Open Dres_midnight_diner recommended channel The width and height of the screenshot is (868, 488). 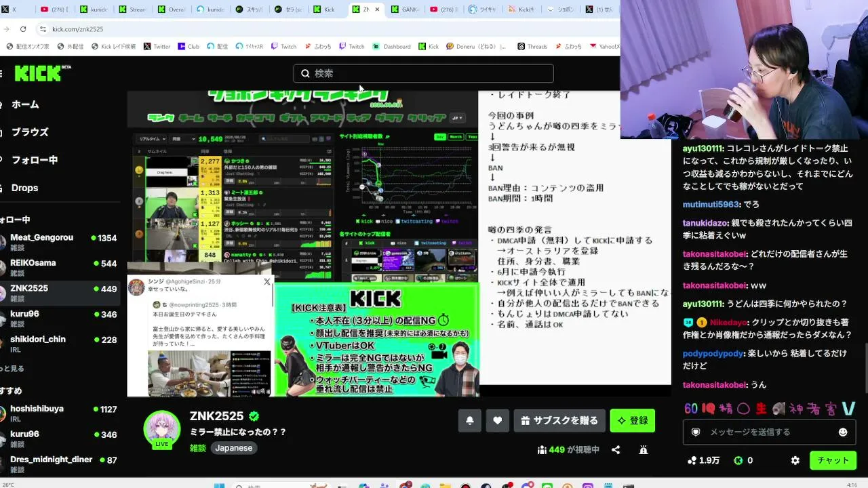61,464
